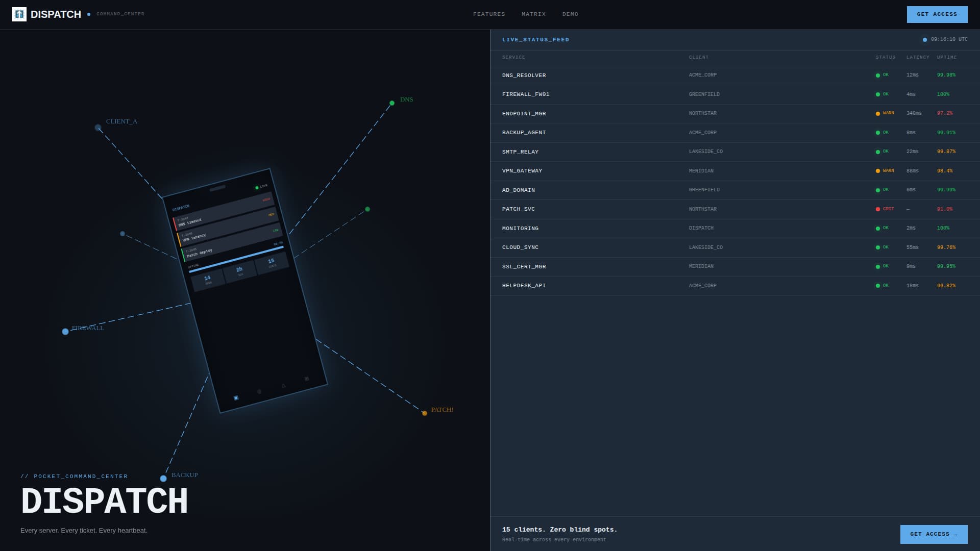The height and width of the screenshot is (551, 980).
Task: Click the POCKET_COMMAND_CENTER tagline
Action: [74, 477]
